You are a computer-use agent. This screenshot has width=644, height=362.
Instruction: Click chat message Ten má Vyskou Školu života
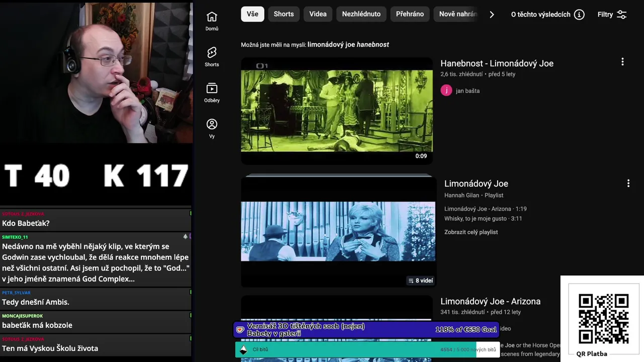50,348
